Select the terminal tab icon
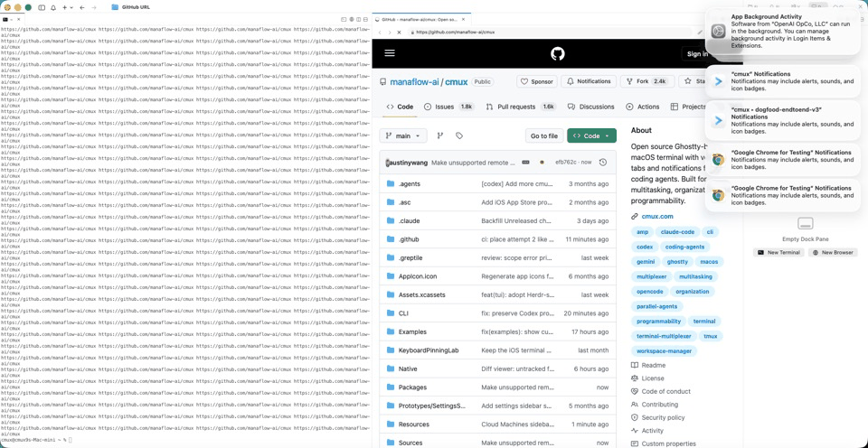The image size is (868, 448). [x=5, y=19]
